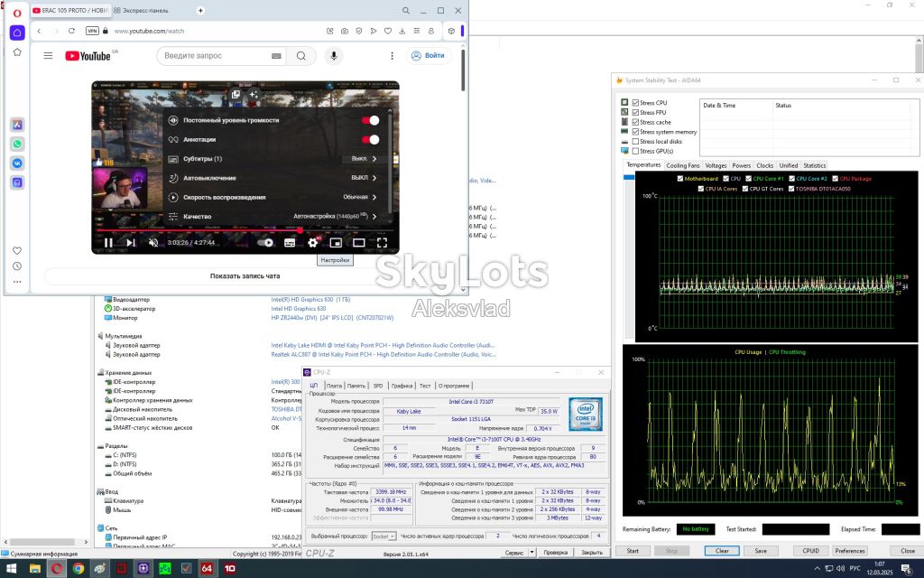Check the Stress GPU(s) option
The height and width of the screenshot is (578, 924).
point(635,151)
